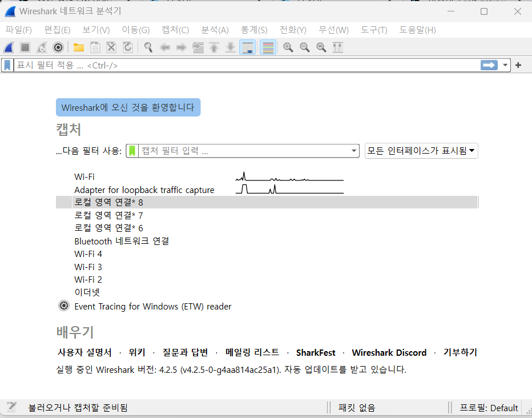Click the save capture file icon

pyautogui.click(x=95, y=47)
